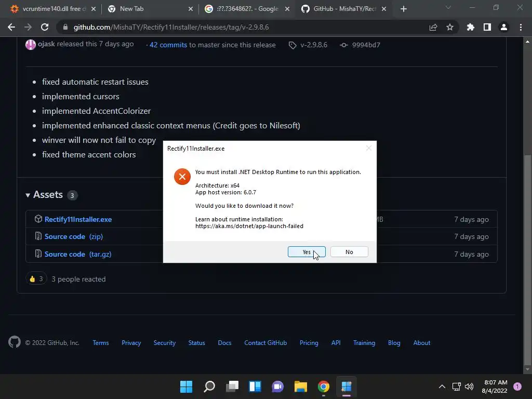
Task: Close the New Tab tab
Action: [x=190, y=9]
